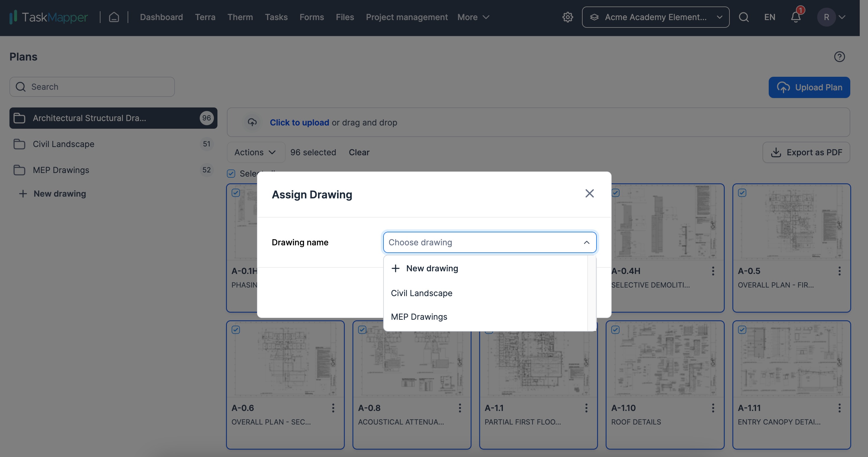This screenshot has width=868, height=457.
Task: Close the Assign Drawing dialog
Action: coord(589,193)
